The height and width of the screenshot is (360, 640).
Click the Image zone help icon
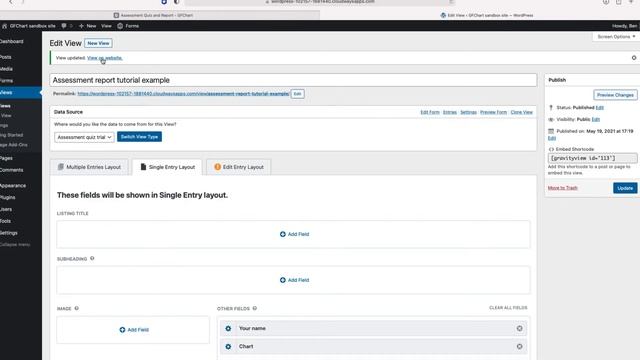[x=77, y=308]
